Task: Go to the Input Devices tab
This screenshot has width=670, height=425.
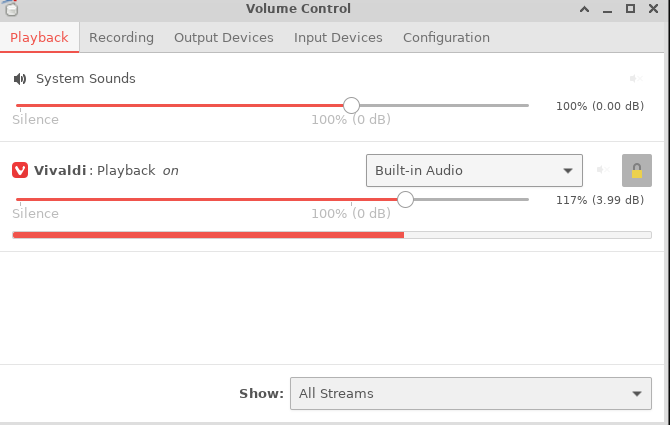Action: click(338, 38)
